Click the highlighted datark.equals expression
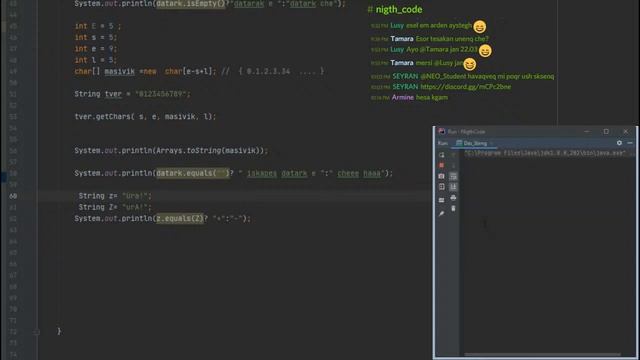 click(x=193, y=173)
